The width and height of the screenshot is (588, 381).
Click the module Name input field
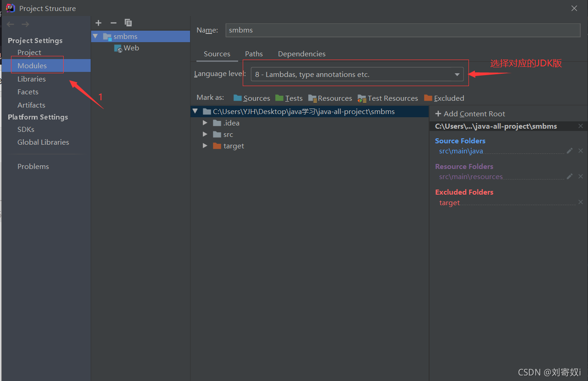point(403,30)
